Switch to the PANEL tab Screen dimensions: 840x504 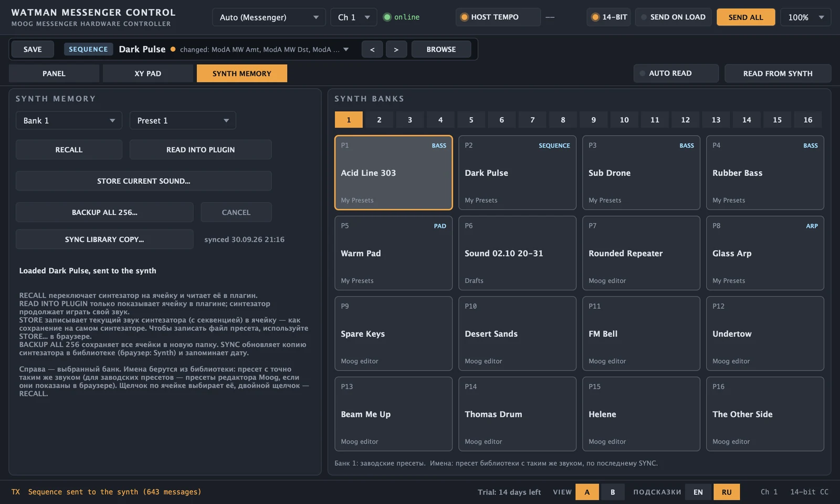click(x=54, y=73)
